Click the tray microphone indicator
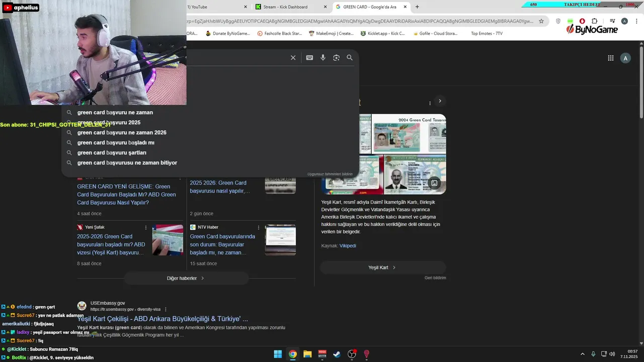The height and width of the screenshot is (362, 644). (593, 354)
